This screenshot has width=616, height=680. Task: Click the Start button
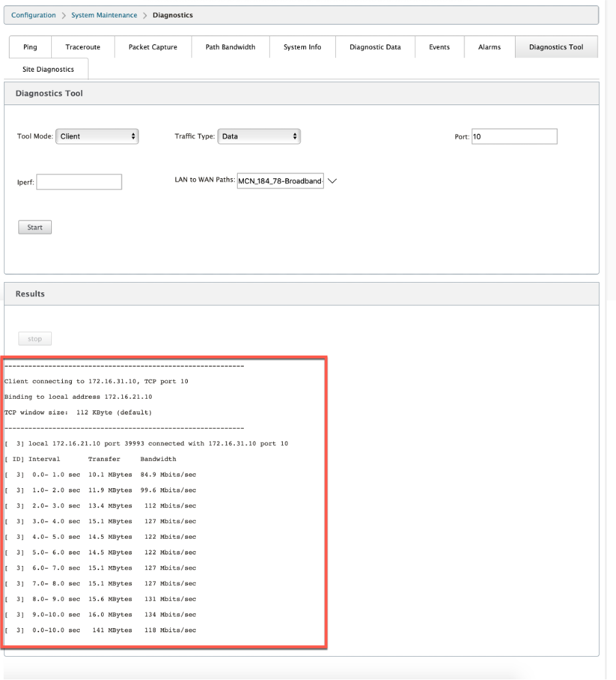(35, 227)
